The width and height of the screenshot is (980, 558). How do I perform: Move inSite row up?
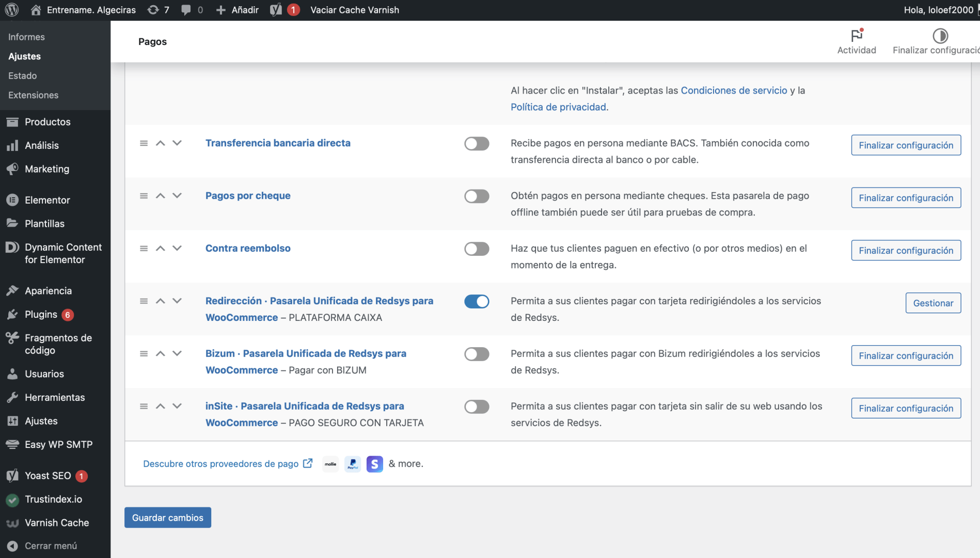(x=161, y=407)
